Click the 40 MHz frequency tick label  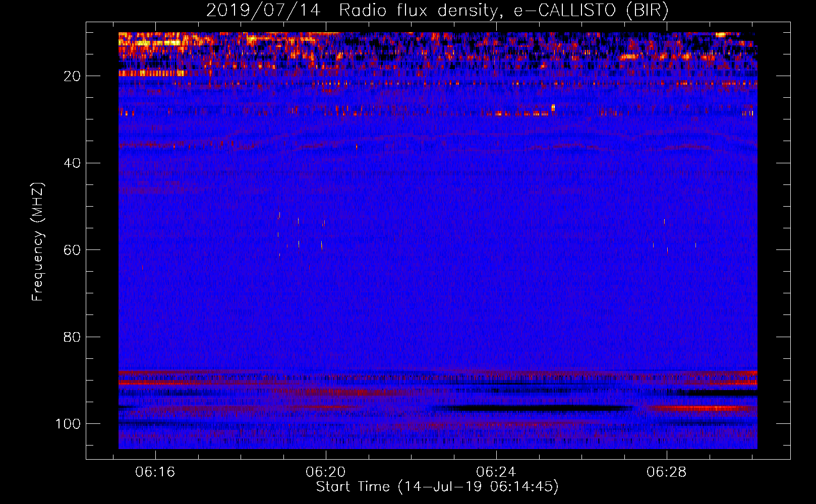pyautogui.click(x=72, y=163)
